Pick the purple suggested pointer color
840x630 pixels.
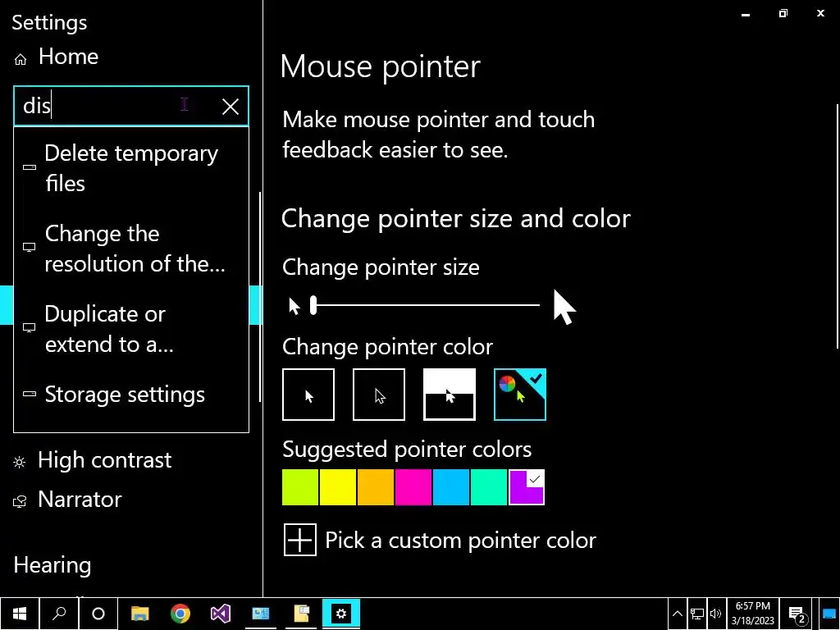pos(527,487)
